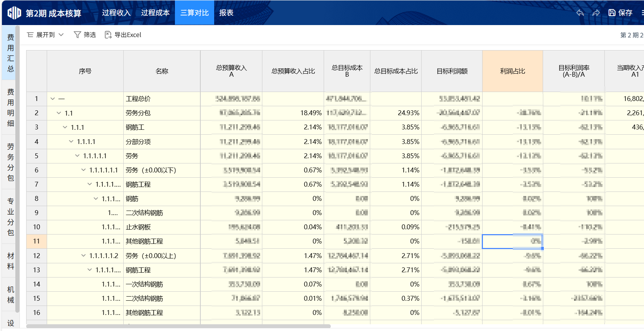
Task: Collapse row 1.1 劳务分包
Action: pyautogui.click(x=59, y=113)
